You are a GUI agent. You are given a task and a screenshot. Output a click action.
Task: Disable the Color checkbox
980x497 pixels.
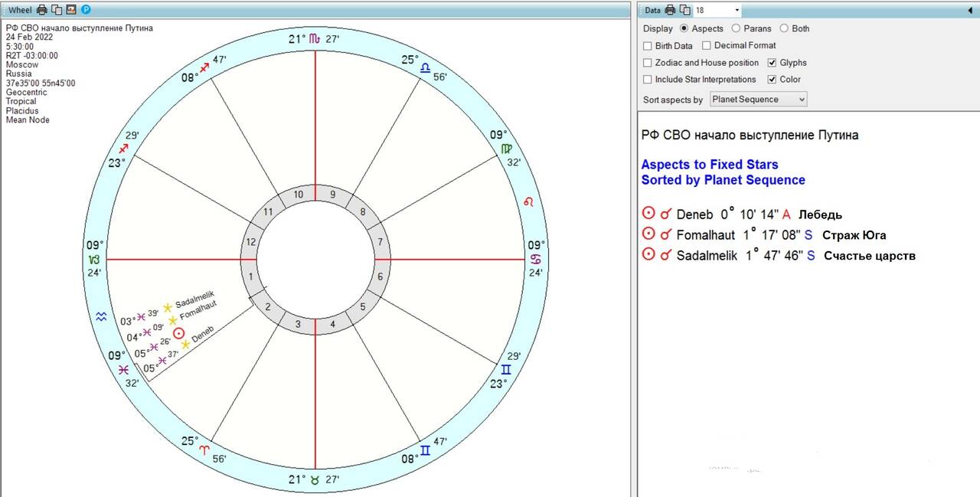(x=773, y=80)
